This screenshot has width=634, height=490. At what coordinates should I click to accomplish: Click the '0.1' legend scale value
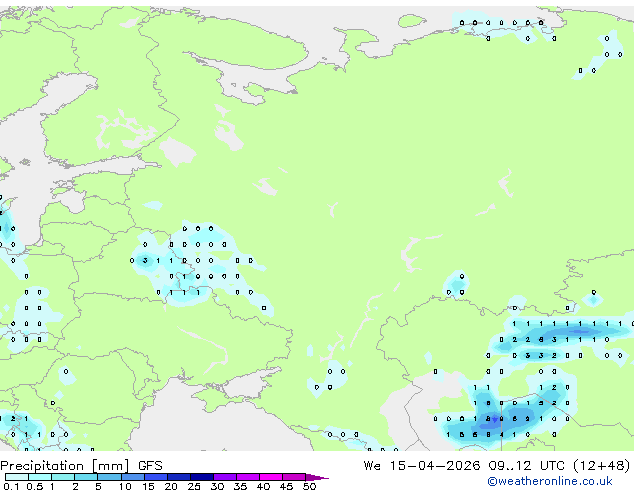click(11, 486)
